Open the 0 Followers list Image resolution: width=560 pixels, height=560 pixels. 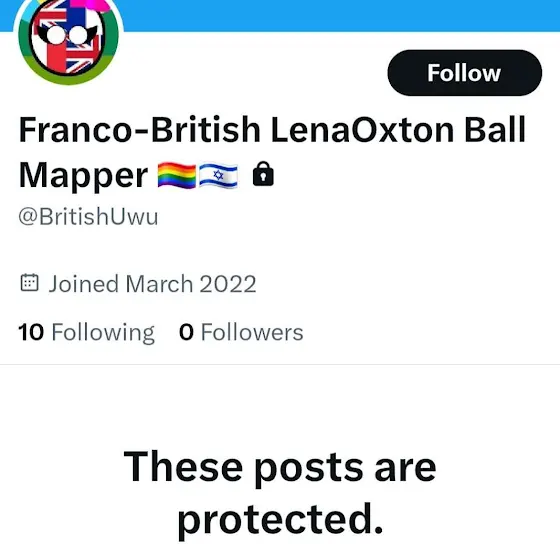241,332
